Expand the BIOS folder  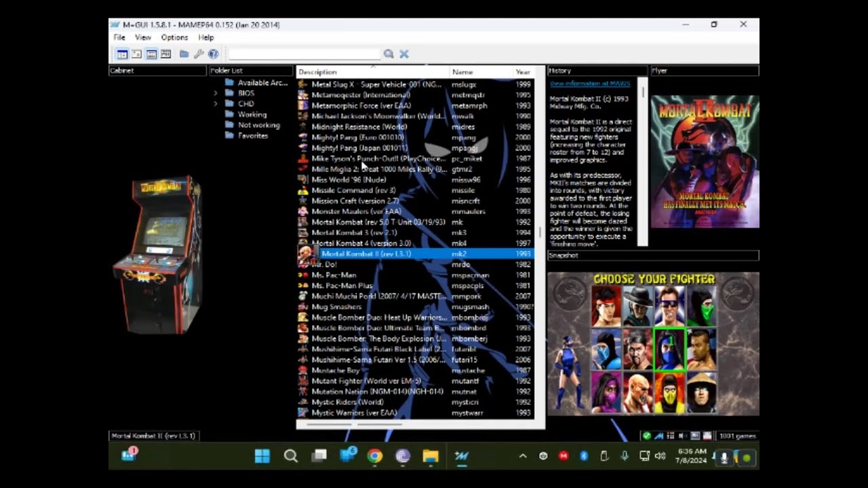[216, 93]
